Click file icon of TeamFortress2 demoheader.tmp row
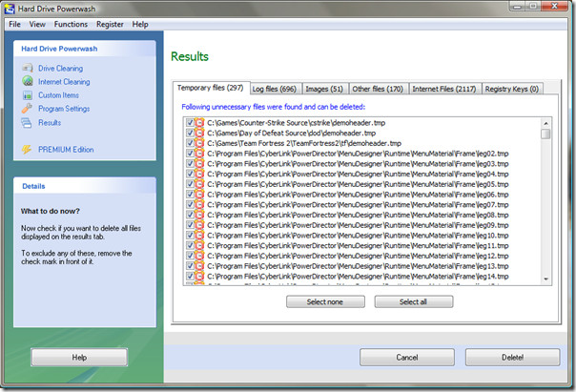This screenshot has height=392, width=576. coord(199,143)
